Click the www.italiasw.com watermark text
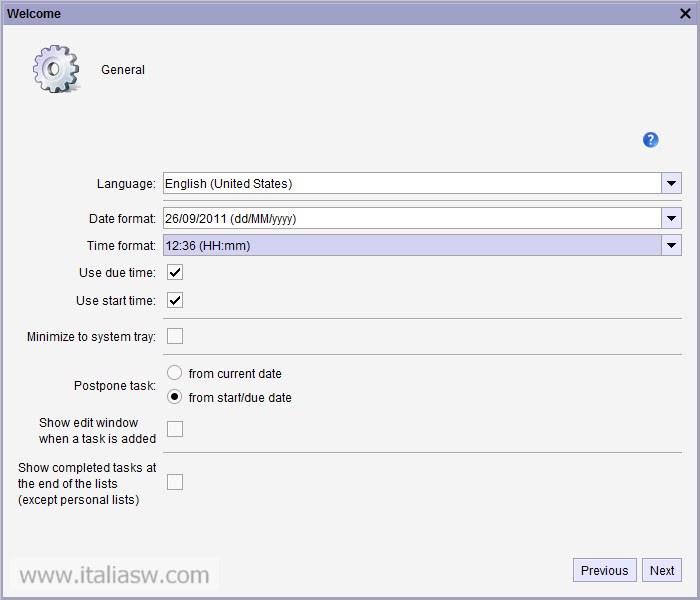700x600 pixels. [114, 575]
